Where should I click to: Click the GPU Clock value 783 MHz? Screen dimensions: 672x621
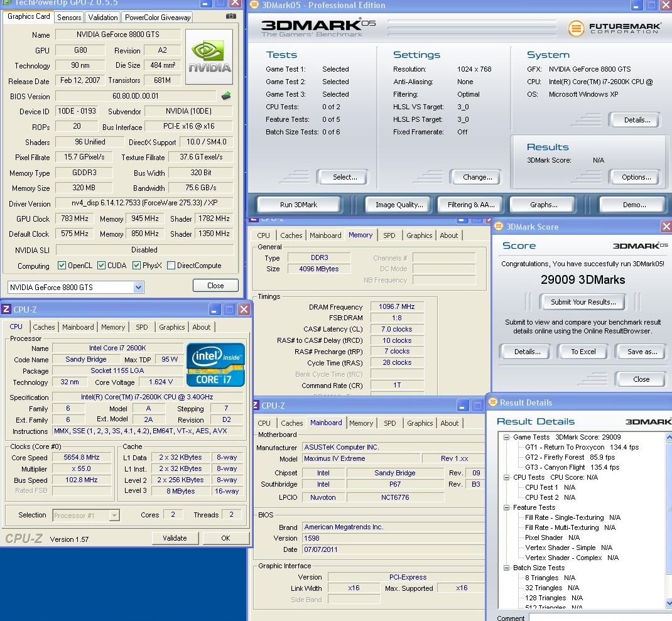pos(75,219)
